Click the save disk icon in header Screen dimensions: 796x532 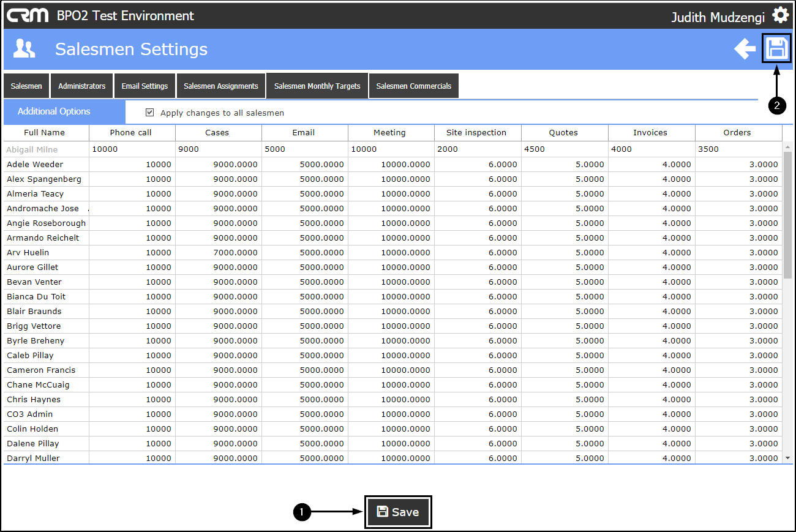776,48
